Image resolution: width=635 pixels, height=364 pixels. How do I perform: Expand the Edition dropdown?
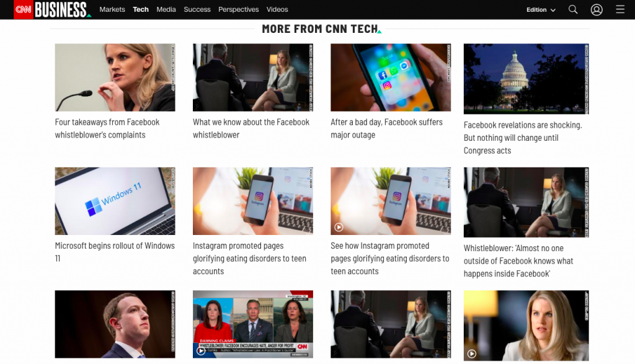[x=541, y=10]
